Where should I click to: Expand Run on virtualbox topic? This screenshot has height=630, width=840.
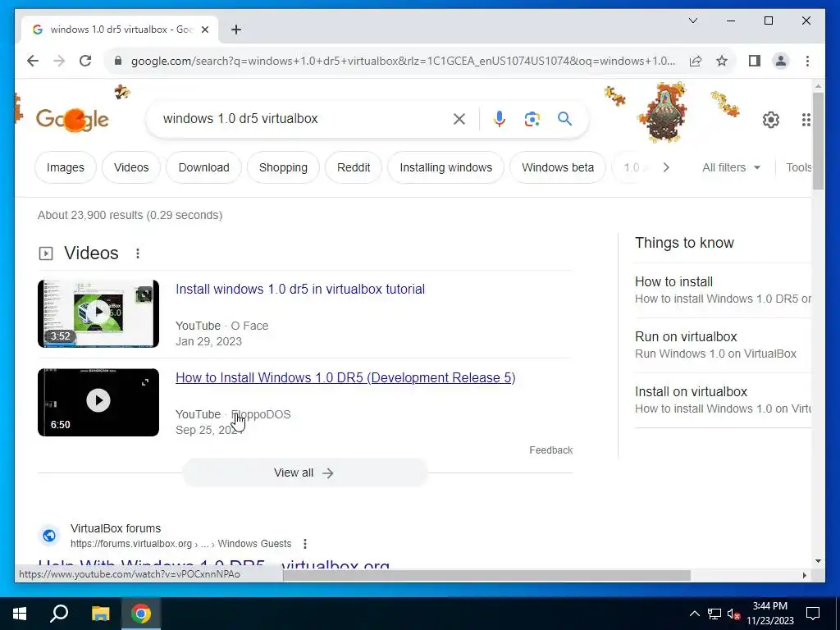point(723,345)
